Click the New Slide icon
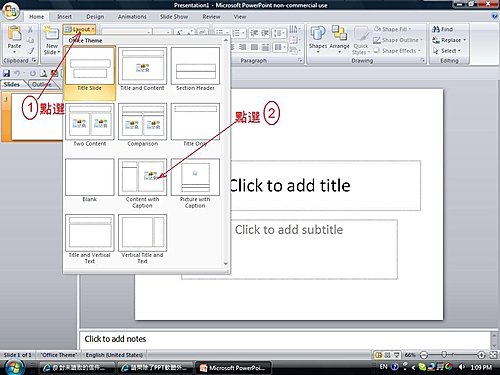 pyautogui.click(x=51, y=34)
